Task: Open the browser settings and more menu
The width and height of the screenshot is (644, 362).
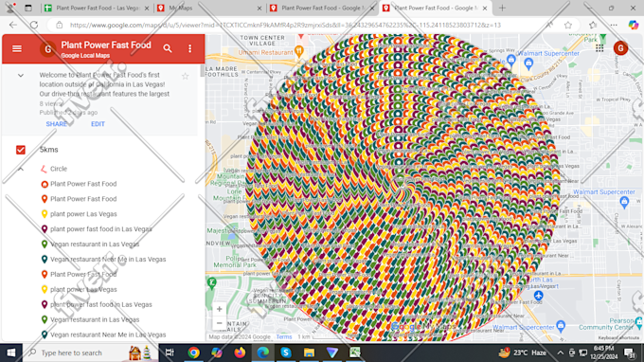Action: [614, 25]
